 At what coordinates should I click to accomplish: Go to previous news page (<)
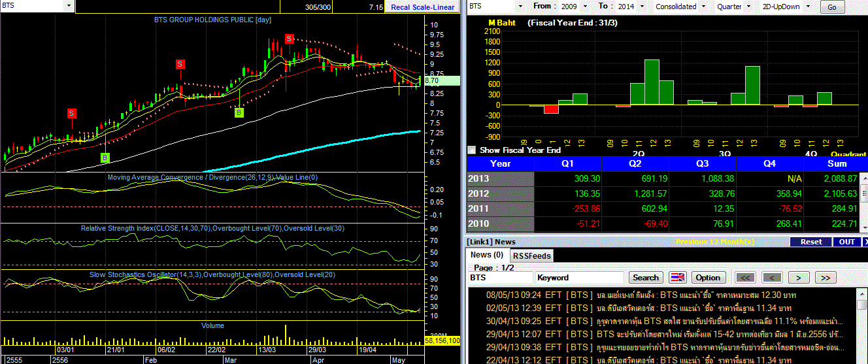click(772, 277)
